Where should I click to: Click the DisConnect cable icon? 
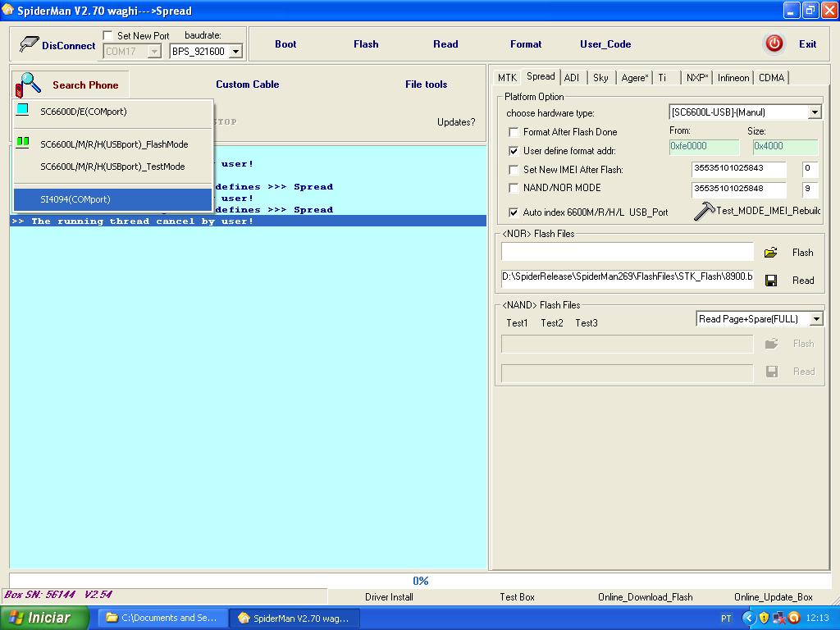(30, 44)
